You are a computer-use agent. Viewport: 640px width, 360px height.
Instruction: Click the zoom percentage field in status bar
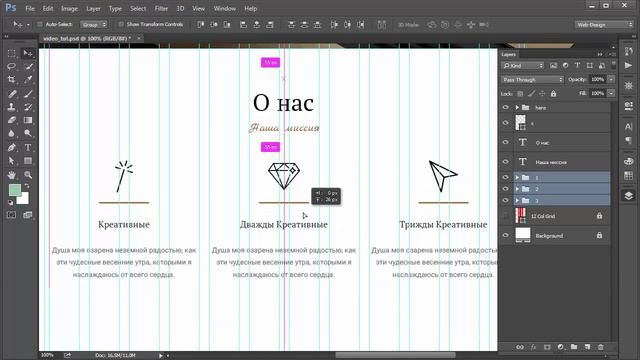[x=48, y=355]
